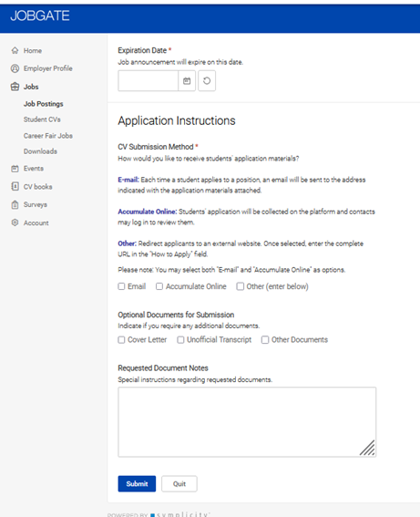Focus the Requested Document Notes text area

247,422
